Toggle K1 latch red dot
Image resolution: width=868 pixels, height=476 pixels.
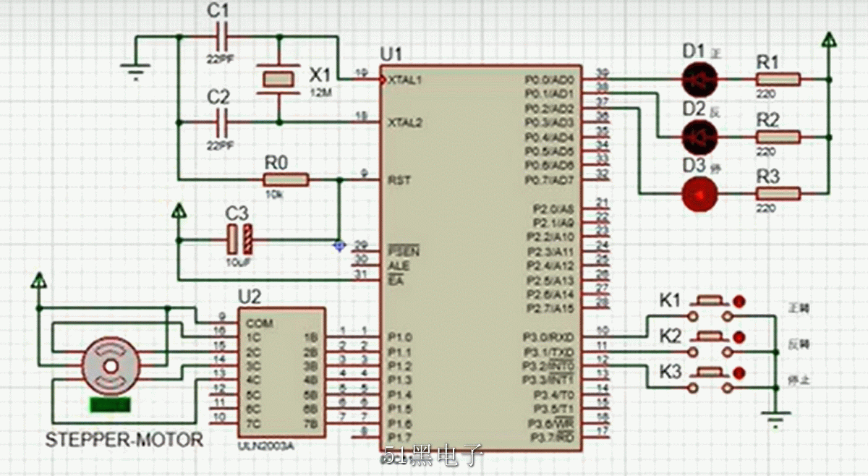[739, 301]
